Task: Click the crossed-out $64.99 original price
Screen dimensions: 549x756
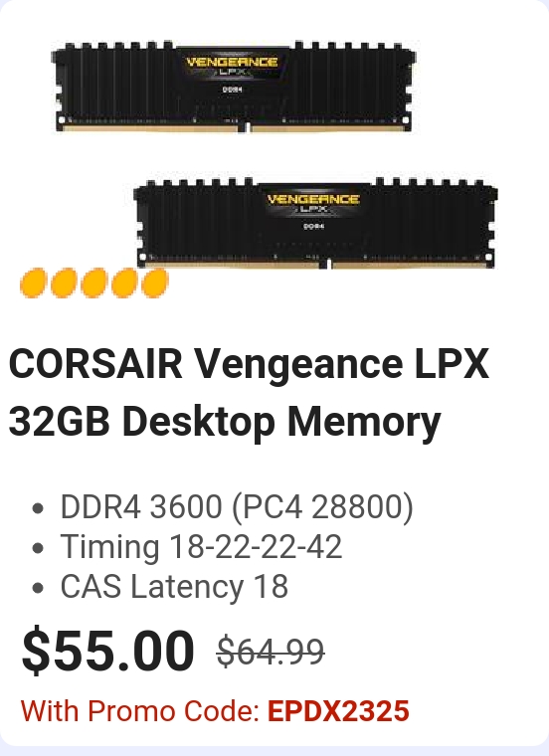Action: click(x=271, y=652)
